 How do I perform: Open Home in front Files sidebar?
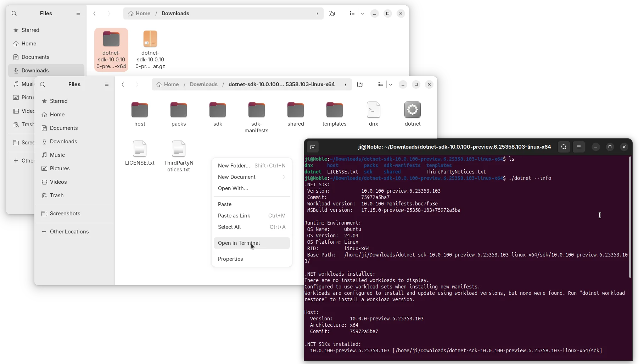[74, 115]
